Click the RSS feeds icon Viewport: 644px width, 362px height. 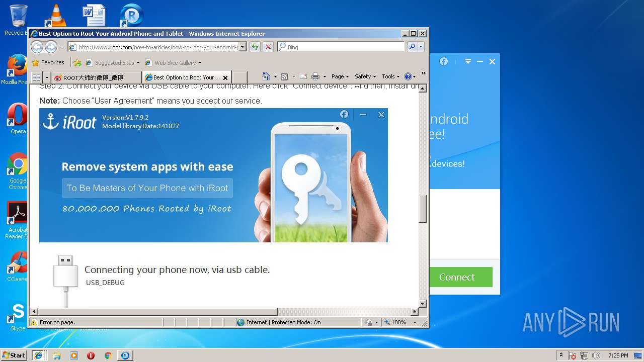click(284, 76)
